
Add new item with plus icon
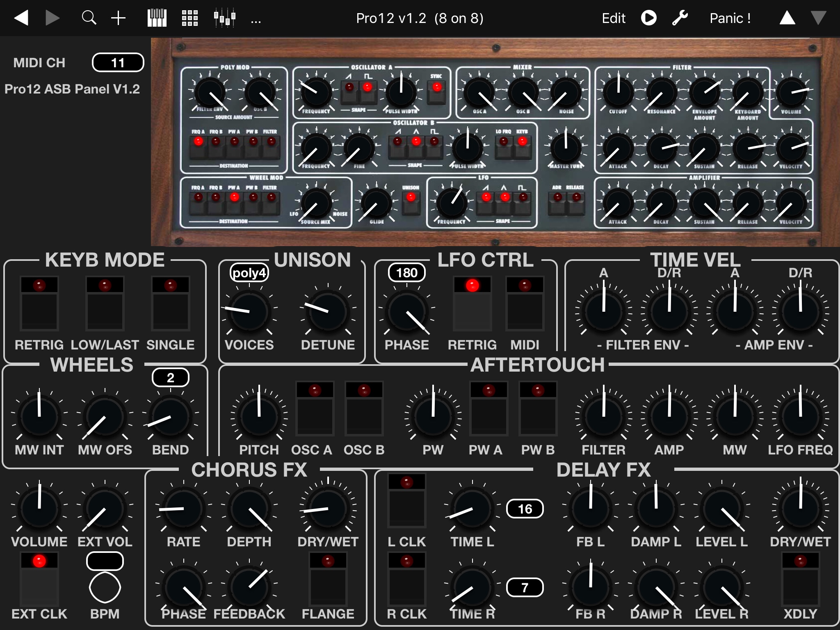(119, 18)
